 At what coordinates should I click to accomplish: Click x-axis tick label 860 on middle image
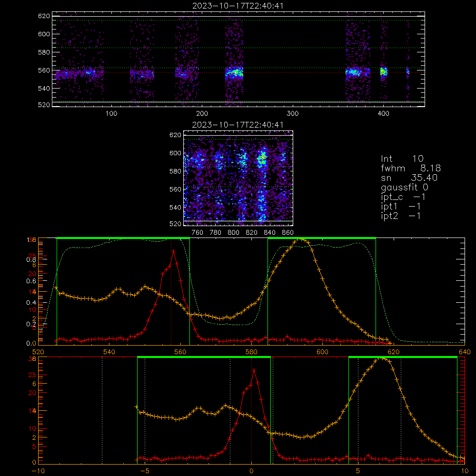pos(288,233)
